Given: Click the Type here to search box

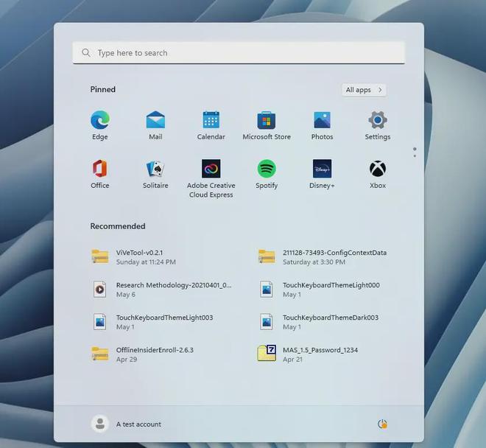Looking at the screenshot, I should point(239,53).
